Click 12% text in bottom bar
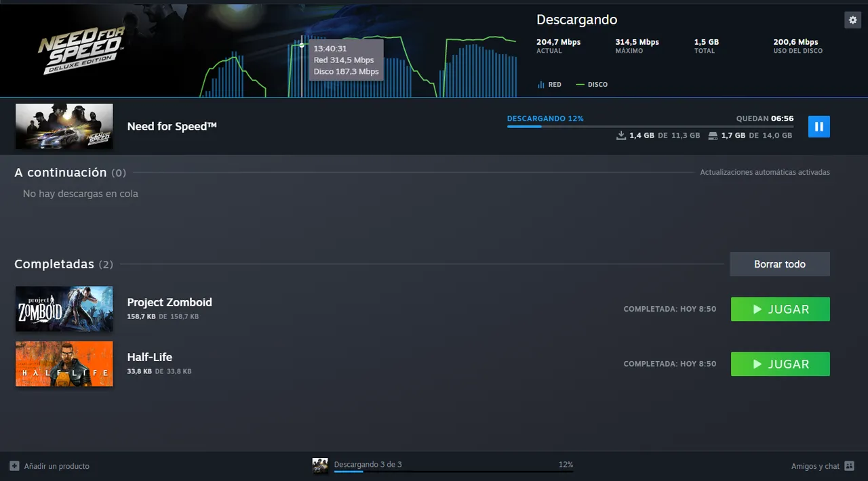This screenshot has width=868, height=481. click(x=566, y=465)
